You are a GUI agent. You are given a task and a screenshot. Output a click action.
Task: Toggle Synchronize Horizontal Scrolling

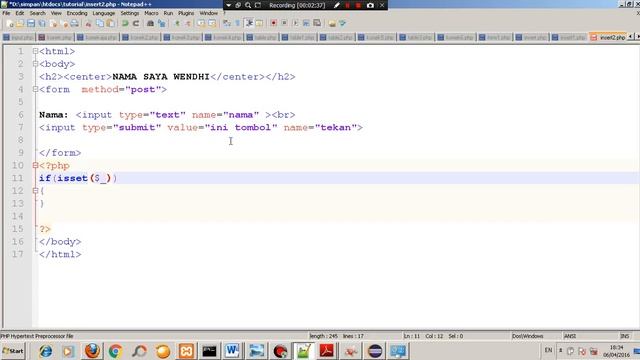212,24
